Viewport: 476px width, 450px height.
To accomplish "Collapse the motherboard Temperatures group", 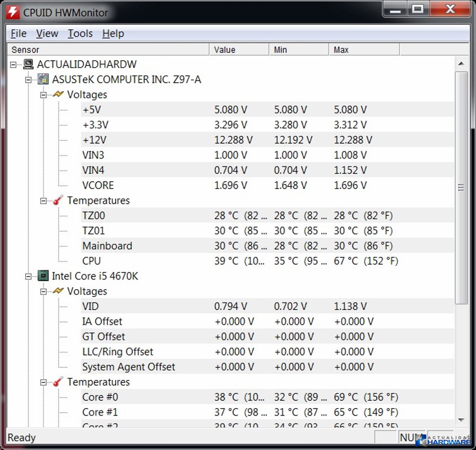I will tap(43, 201).
